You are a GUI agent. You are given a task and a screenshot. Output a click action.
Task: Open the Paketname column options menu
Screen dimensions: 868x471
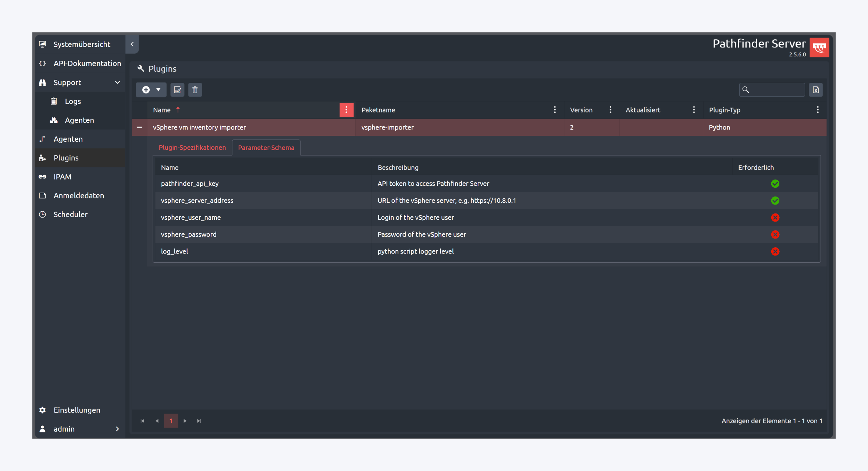point(555,110)
